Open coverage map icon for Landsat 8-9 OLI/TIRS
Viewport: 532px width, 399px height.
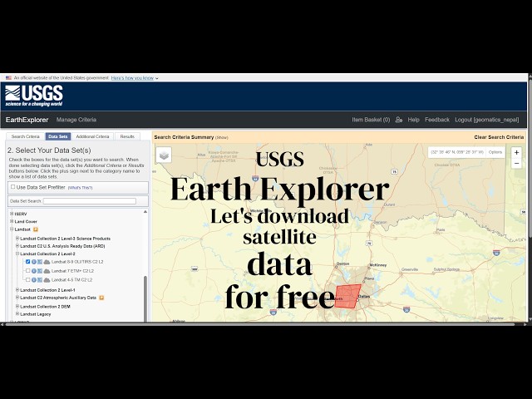pyautogui.click(x=40, y=262)
